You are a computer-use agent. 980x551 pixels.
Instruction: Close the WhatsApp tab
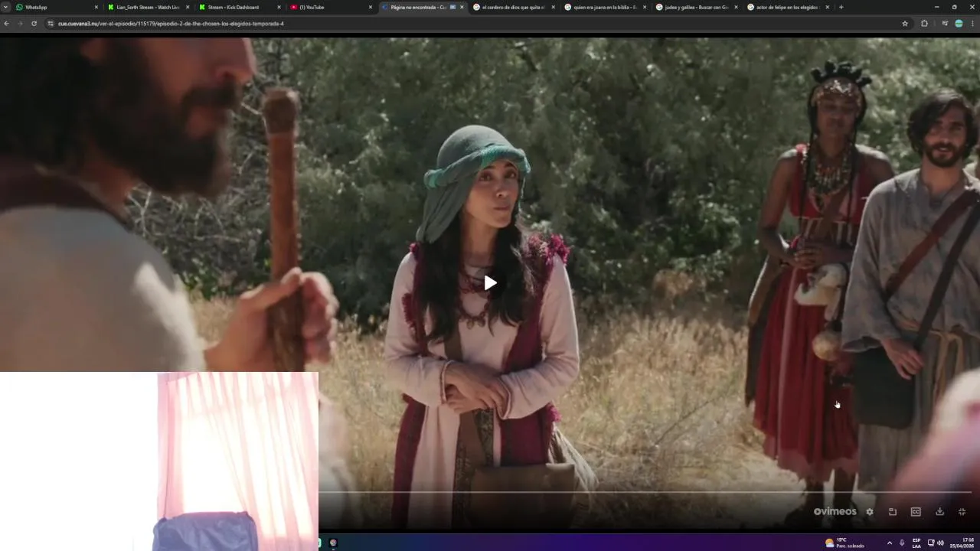click(x=96, y=7)
